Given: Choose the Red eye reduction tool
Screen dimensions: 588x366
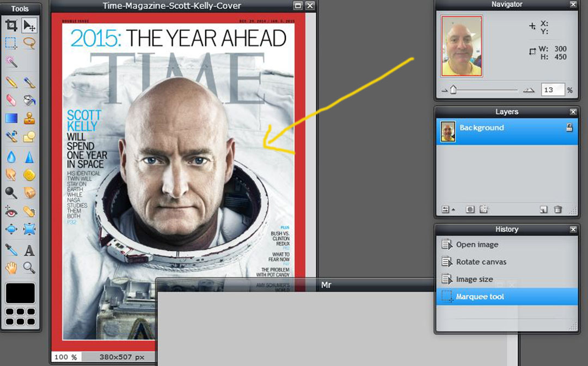Looking at the screenshot, I should click(x=11, y=212).
